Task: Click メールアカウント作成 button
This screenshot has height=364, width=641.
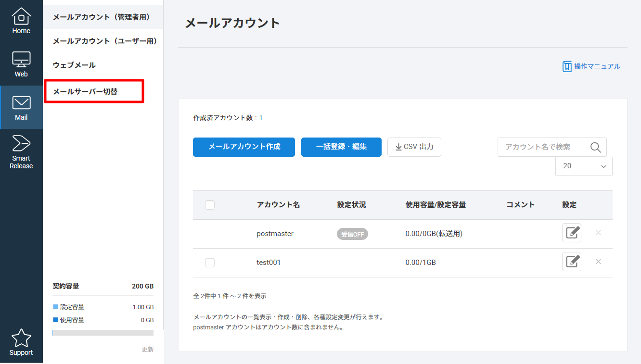Action: [244, 147]
